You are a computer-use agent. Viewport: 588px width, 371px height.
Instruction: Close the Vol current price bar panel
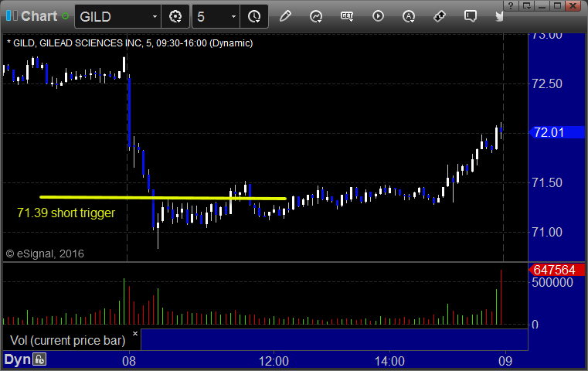135,333
